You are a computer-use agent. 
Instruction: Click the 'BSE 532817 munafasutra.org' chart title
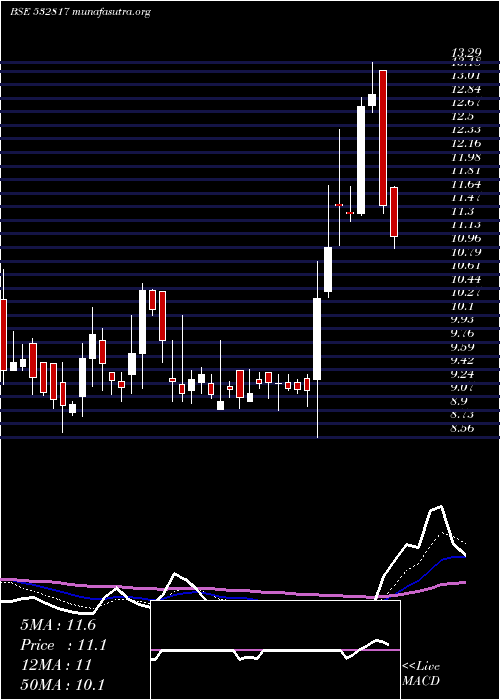point(80,12)
